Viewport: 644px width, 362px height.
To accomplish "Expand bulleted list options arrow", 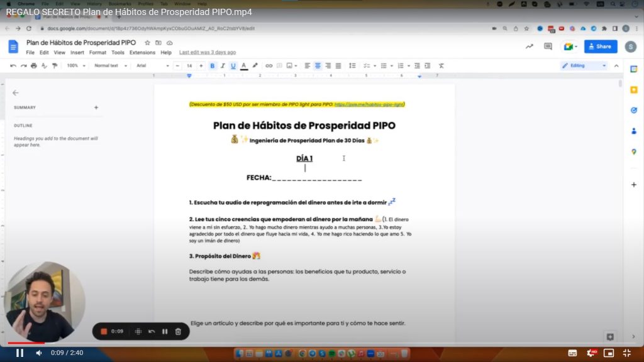I will [x=391, y=65].
